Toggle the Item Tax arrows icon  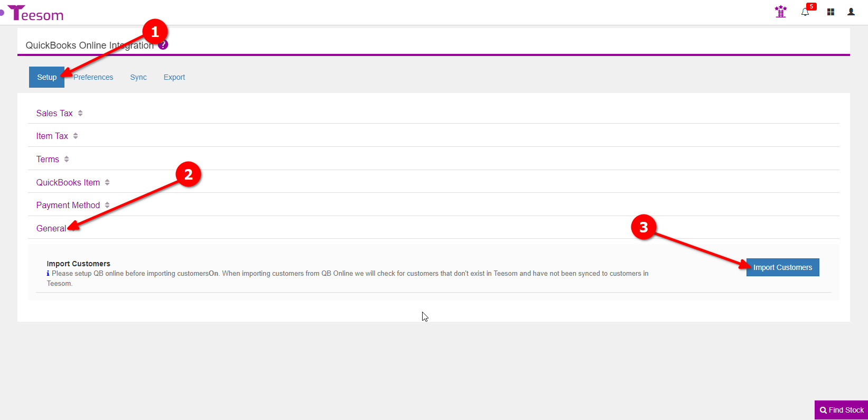coord(76,136)
